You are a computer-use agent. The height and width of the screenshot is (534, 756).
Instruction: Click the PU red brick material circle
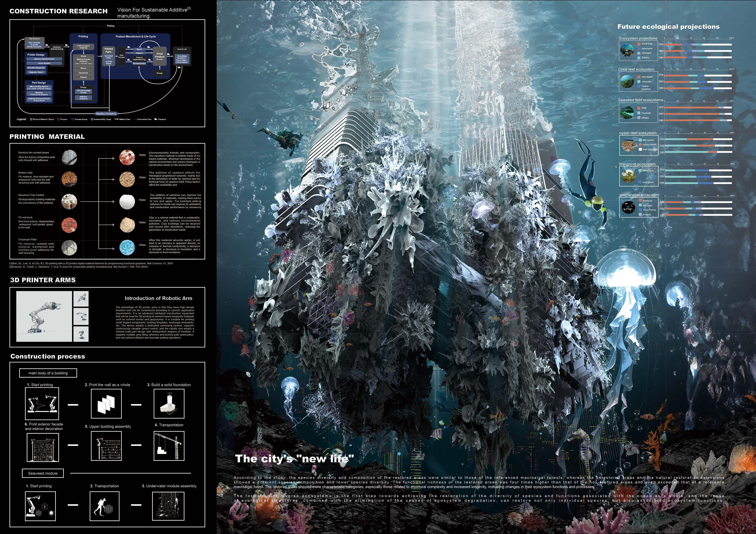[69, 225]
